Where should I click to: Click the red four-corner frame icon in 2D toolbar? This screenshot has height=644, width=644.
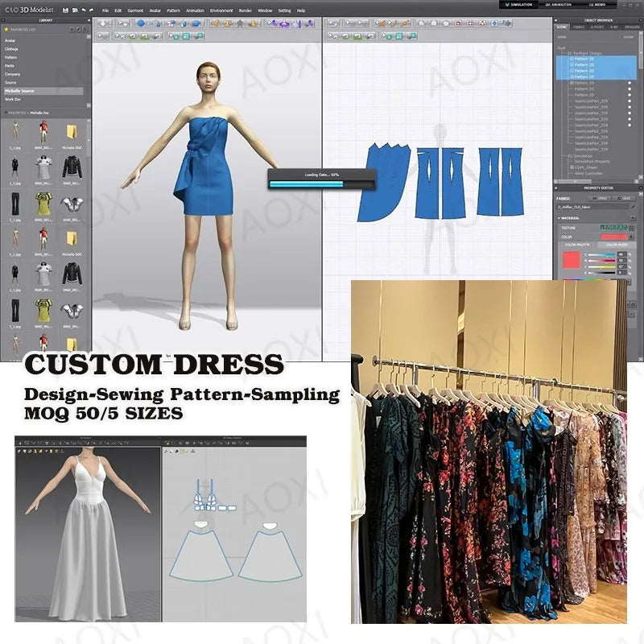point(470,24)
